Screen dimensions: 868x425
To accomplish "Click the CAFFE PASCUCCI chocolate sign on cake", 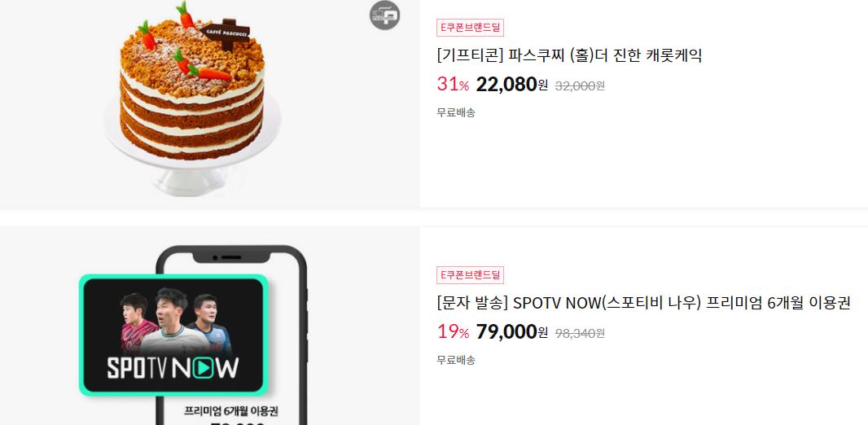I will pos(226,33).
